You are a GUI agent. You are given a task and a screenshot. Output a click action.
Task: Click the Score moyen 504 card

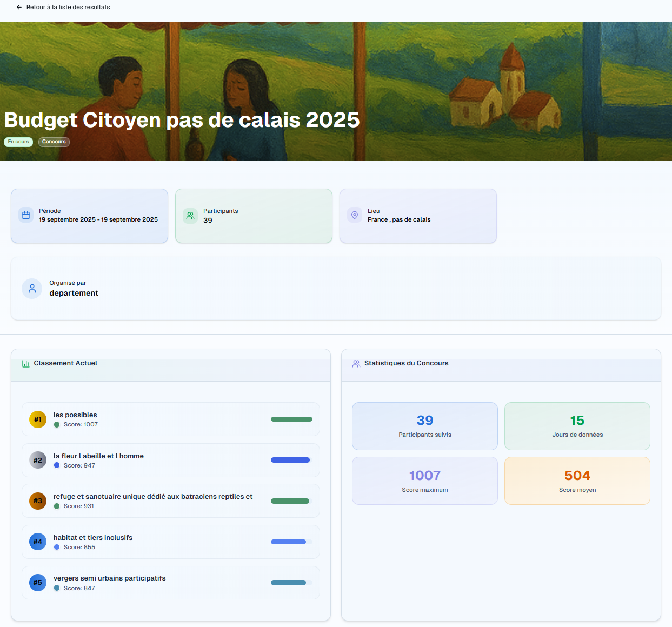577,481
